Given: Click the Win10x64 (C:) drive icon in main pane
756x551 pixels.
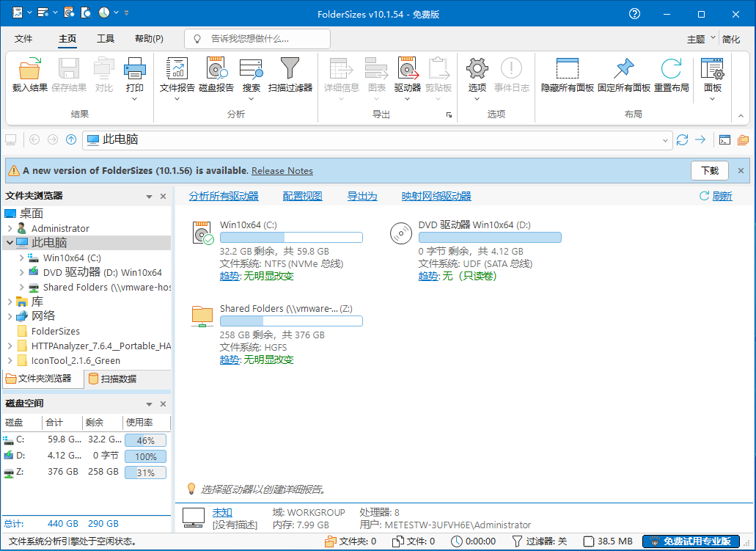Looking at the screenshot, I should [x=202, y=233].
